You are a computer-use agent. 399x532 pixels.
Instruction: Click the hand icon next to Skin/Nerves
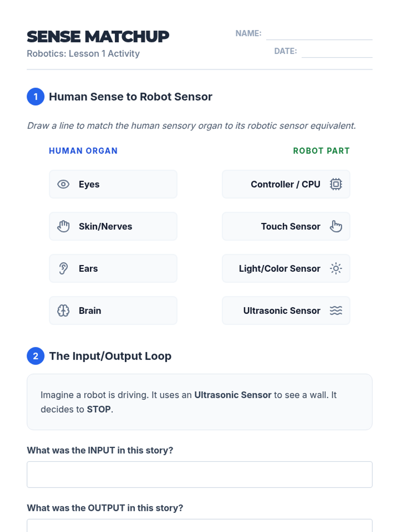coord(63,226)
